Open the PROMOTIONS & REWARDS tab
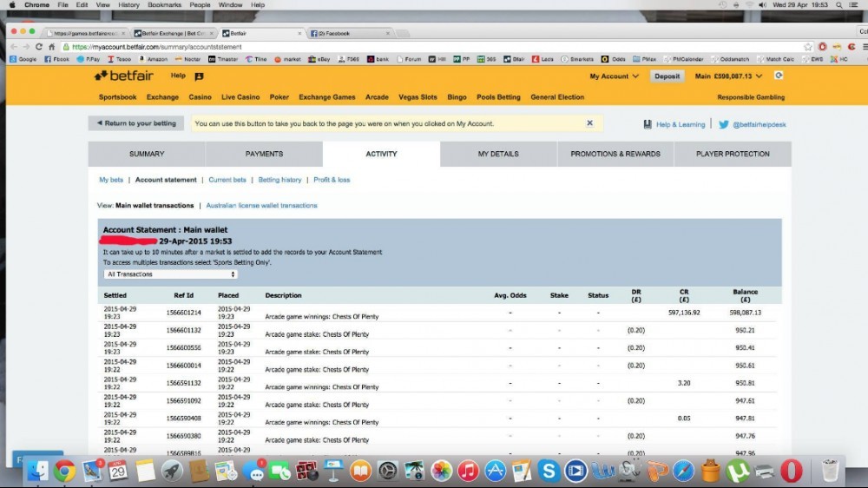Screen dimensions: 868x488 coord(615,154)
